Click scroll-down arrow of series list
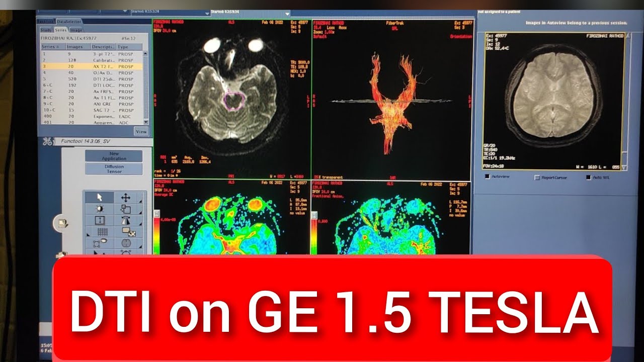Viewport: 644px width, 362px height. point(146,122)
